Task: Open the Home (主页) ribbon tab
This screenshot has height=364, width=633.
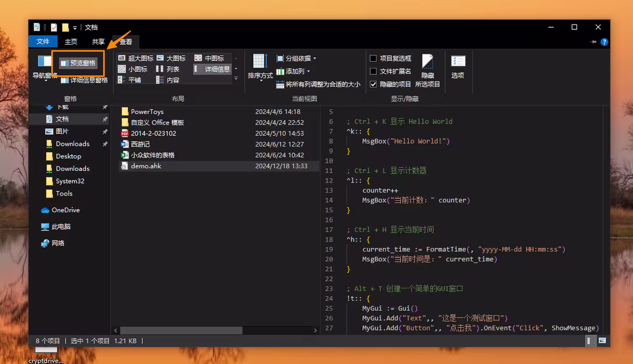Action: point(71,42)
